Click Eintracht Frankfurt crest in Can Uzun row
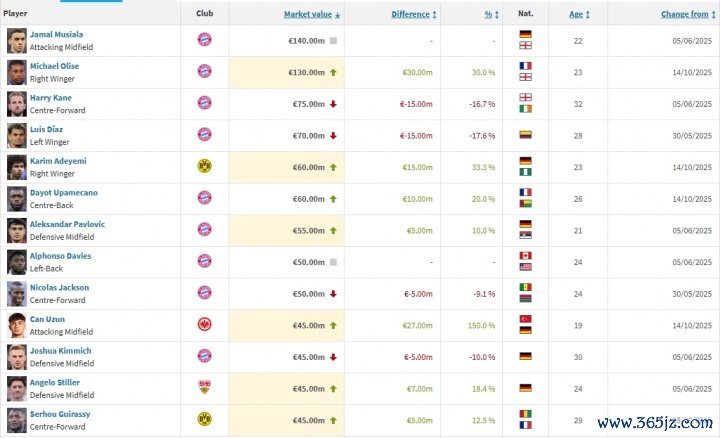 point(204,324)
